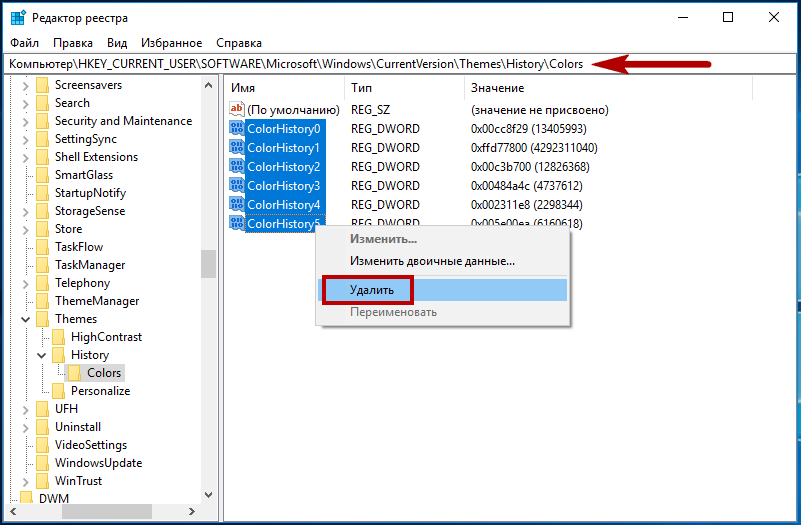Viewport: 801px width, 525px height.
Task: Click the Имя column header
Action: 285,88
